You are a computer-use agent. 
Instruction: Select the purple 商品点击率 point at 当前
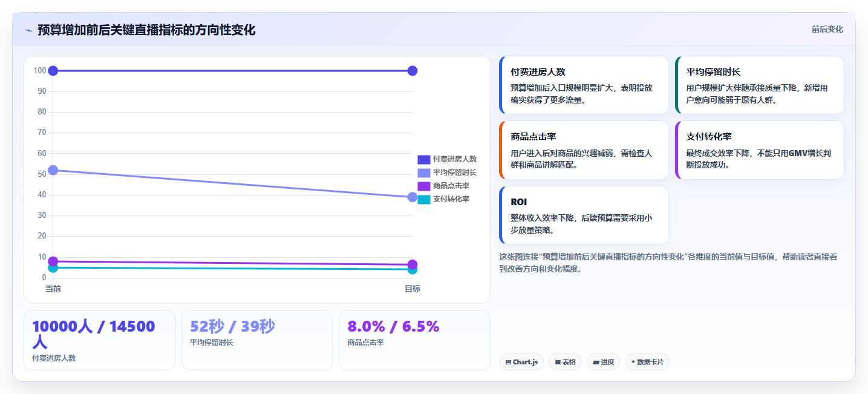pos(53,261)
